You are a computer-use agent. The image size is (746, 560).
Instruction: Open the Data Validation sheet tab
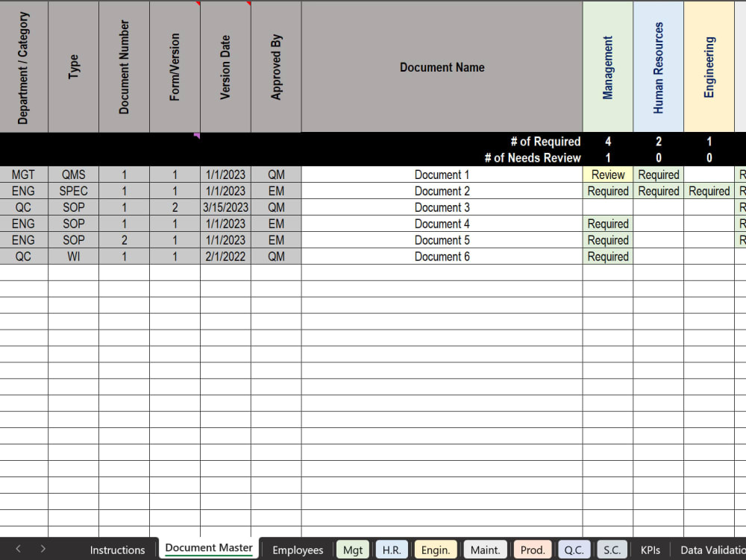tap(709, 550)
